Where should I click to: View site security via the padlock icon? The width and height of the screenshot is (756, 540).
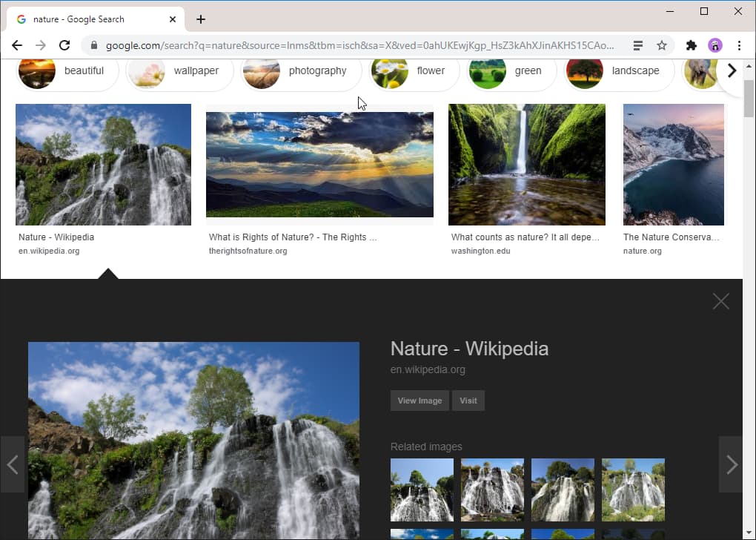(x=93, y=45)
